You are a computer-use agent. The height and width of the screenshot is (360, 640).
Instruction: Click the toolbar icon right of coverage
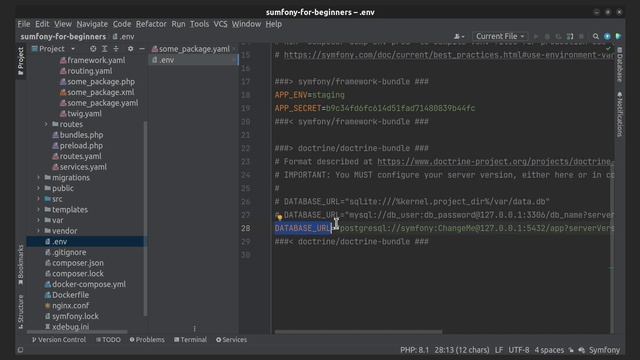pyautogui.click(x=570, y=36)
